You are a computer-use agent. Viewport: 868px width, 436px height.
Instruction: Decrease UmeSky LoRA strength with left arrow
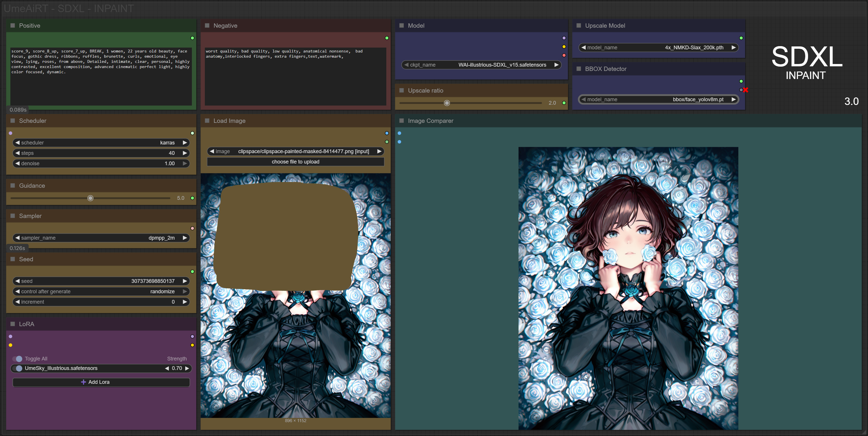[167, 368]
